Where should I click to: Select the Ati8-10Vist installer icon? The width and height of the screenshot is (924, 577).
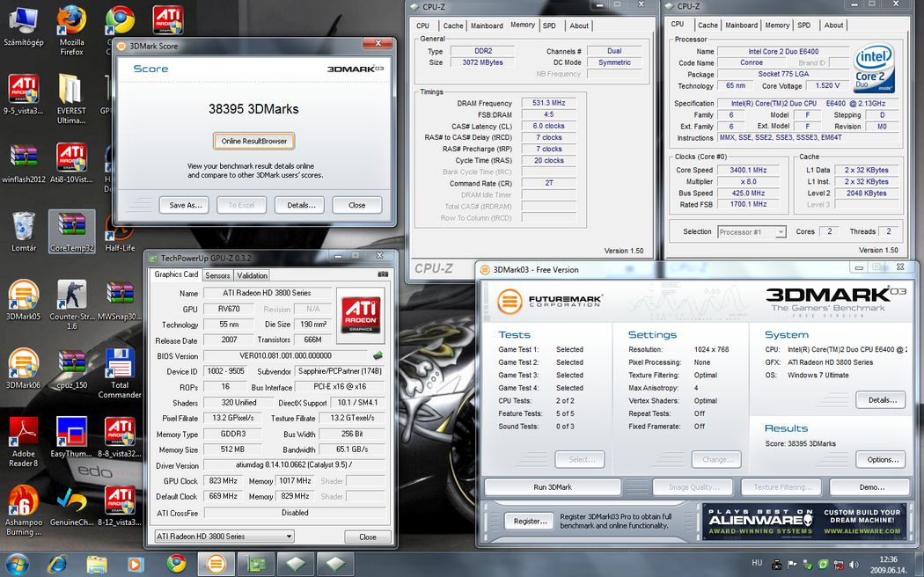coord(71,164)
